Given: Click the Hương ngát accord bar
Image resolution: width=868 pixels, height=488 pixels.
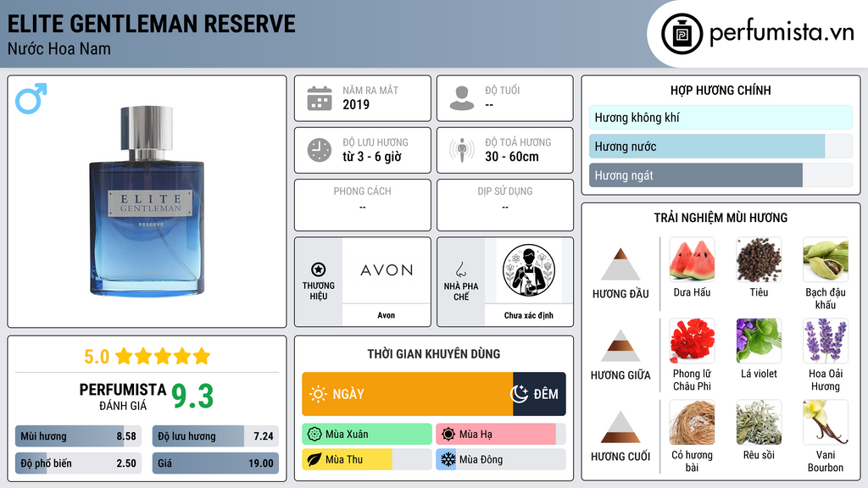Looking at the screenshot, I should pyautogui.click(x=721, y=175).
